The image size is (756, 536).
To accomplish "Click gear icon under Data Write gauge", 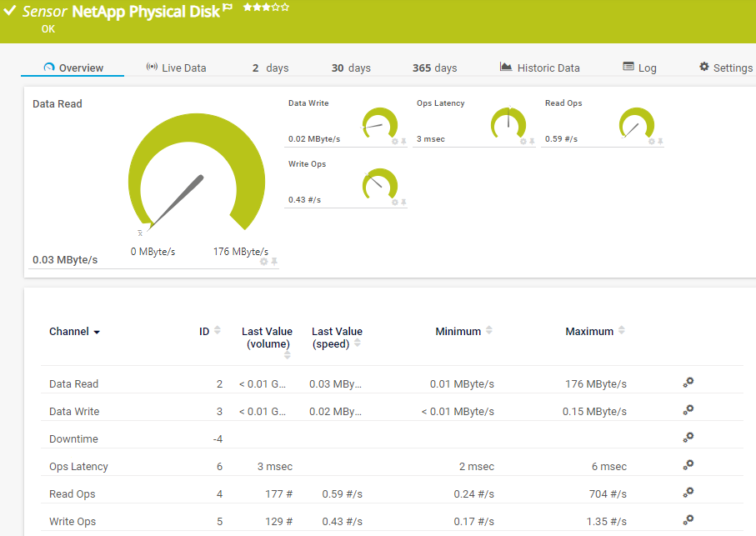I will click(x=395, y=142).
